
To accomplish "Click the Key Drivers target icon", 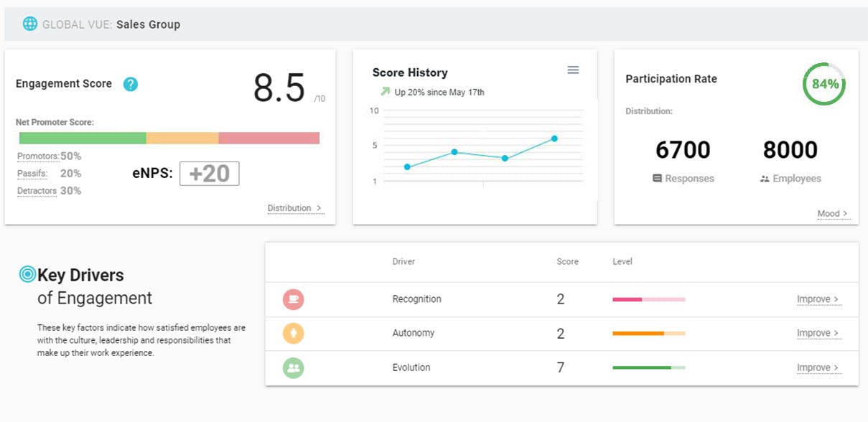I will (x=27, y=274).
